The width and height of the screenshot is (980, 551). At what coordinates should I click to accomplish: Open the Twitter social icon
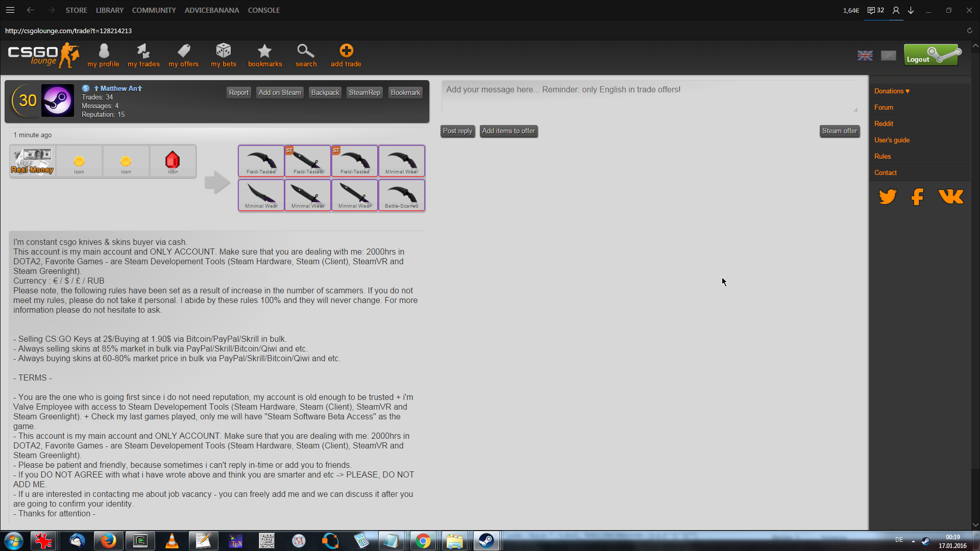tap(888, 196)
